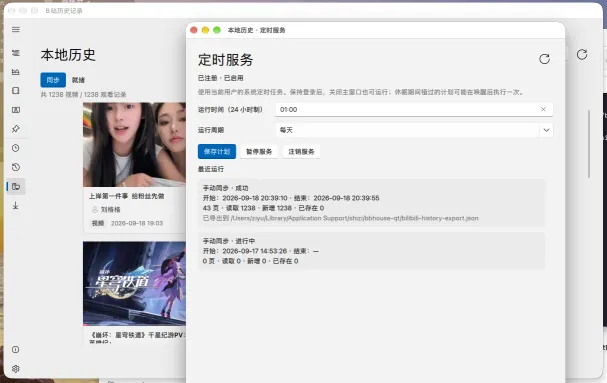
Task: Click the date 2026-09-18 19:03 on card
Action: (x=137, y=223)
